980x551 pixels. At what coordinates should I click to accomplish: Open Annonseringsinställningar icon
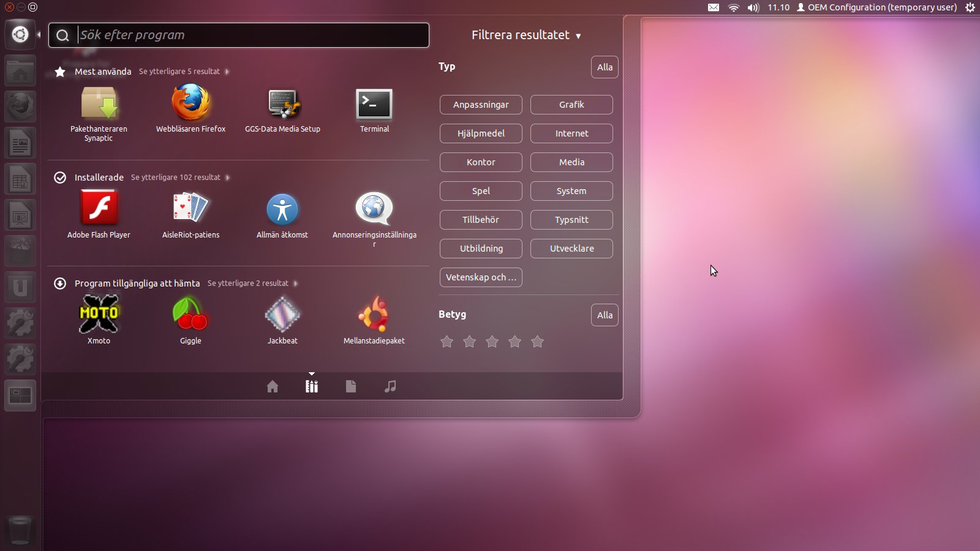pyautogui.click(x=374, y=219)
